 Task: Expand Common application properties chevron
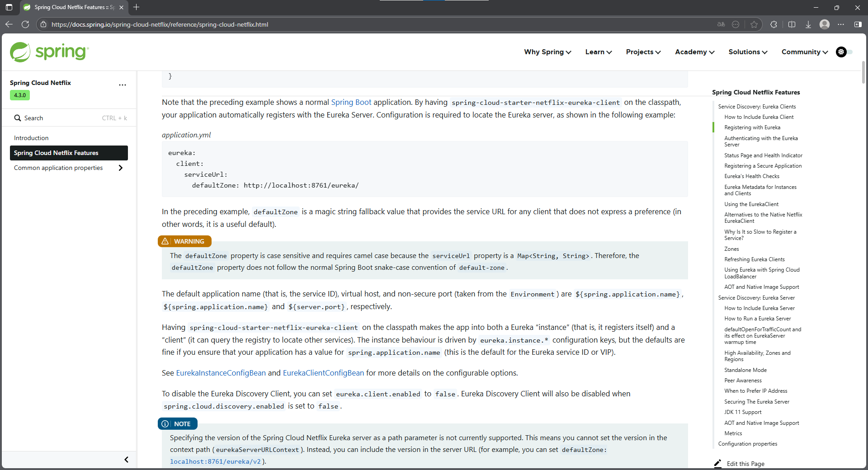(120, 168)
